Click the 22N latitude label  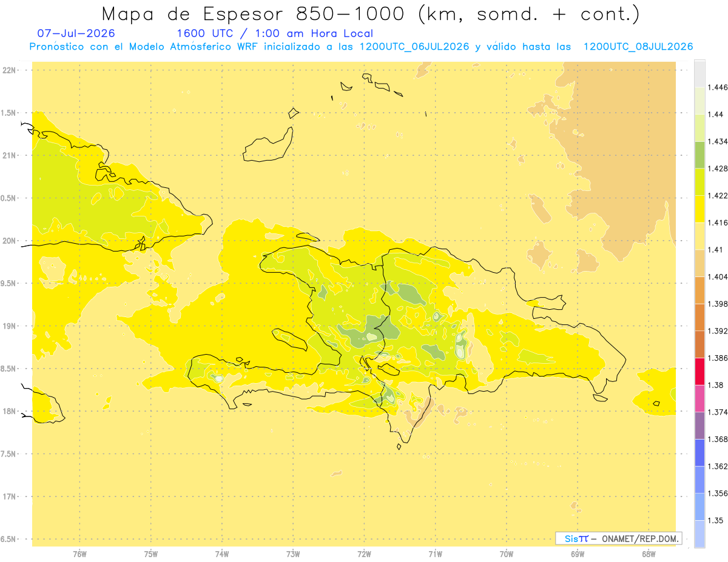pos(10,70)
